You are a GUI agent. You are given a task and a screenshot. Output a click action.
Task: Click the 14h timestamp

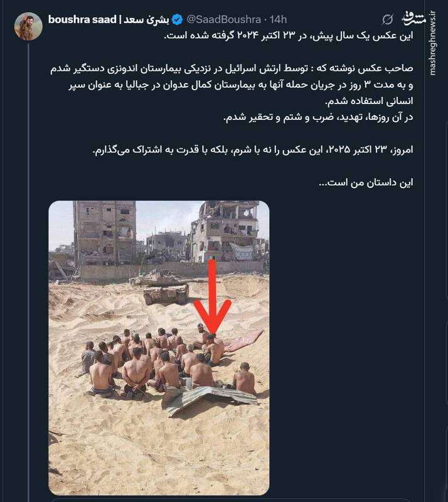[x=278, y=20]
